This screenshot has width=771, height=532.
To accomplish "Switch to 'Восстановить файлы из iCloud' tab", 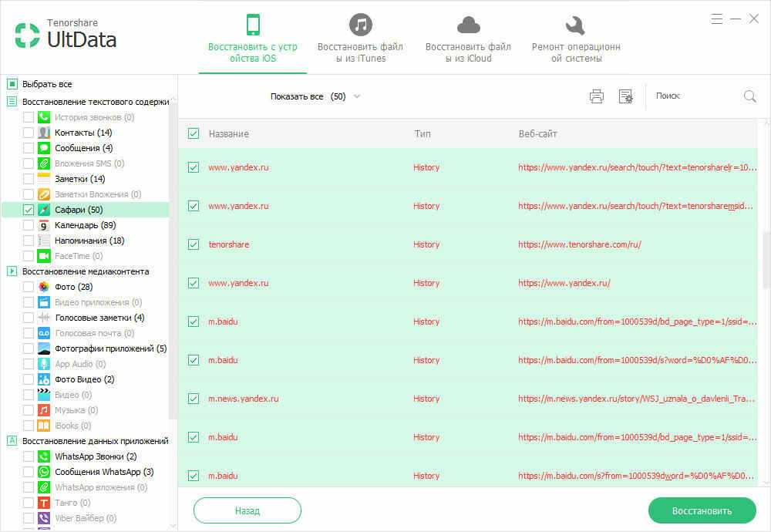I will 468,38.
